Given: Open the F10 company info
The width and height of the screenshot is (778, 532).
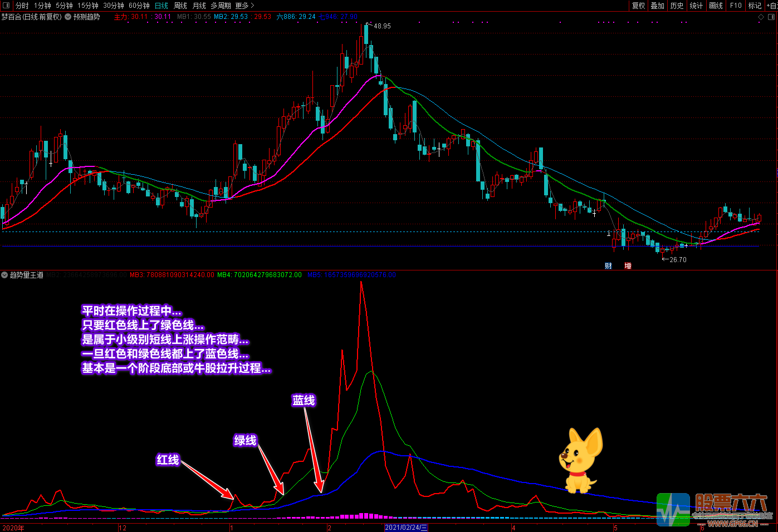Looking at the screenshot, I should tap(736, 6).
